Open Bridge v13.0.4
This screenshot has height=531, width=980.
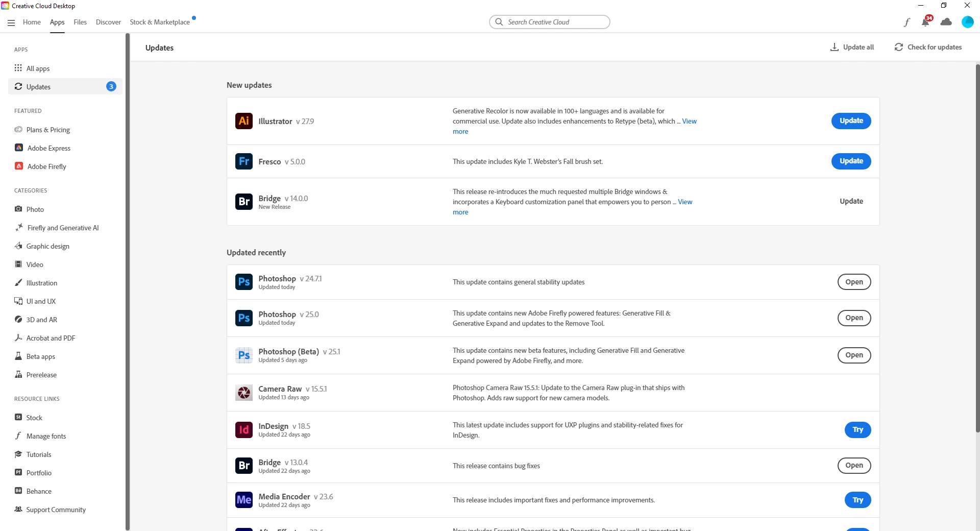(854, 465)
